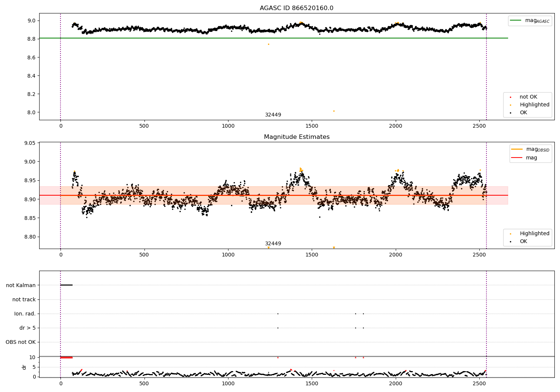Image resolution: width=560 pixels, height=392 pixels.
Task: Click the 8.4 y-axis tick in AGASC plot
Action: [x=32, y=76]
